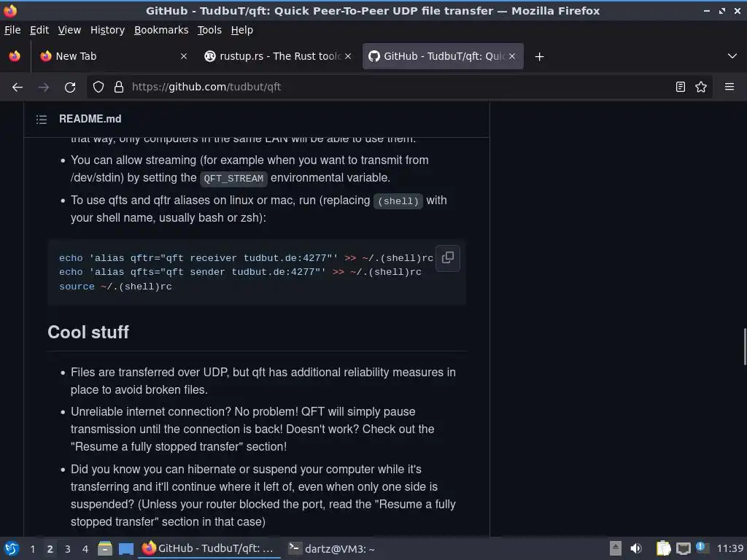Click the QFT_STREAM inline code
This screenshot has height=560, width=747.
click(233, 179)
